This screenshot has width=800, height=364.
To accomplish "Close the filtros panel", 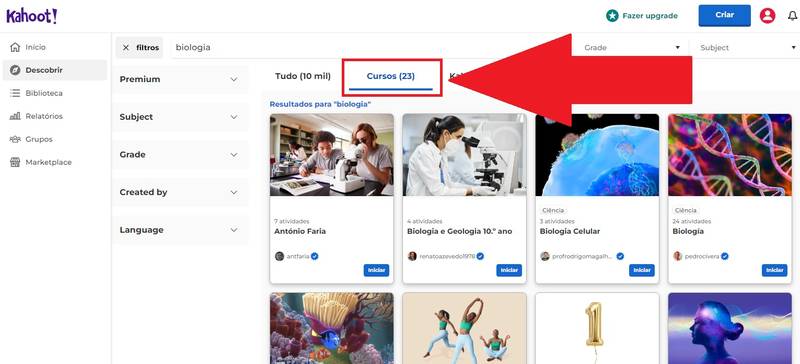I will coord(126,47).
